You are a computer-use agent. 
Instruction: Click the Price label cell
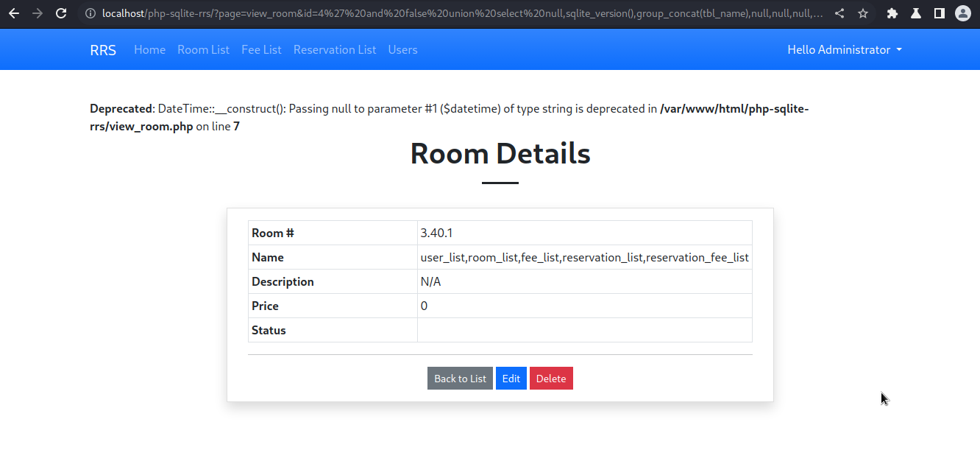[x=333, y=306]
